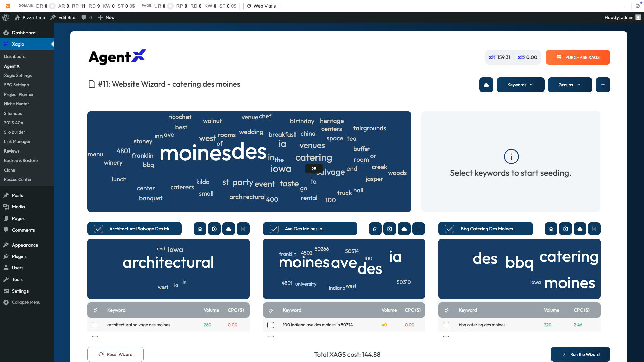Click the Ahrefs logo in SEO toolbar
This screenshot has height=362, width=644.
click(8, 6)
